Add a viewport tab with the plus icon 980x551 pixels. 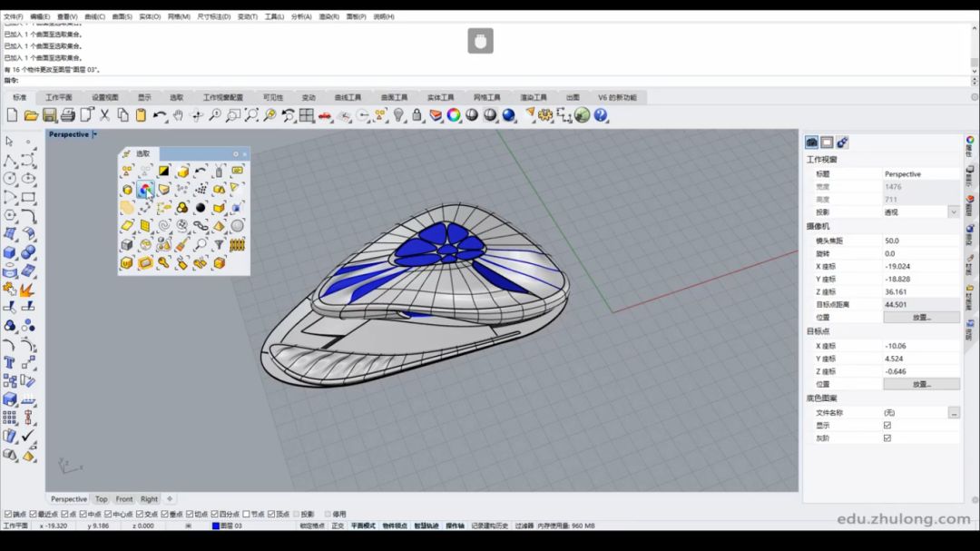pos(170,499)
